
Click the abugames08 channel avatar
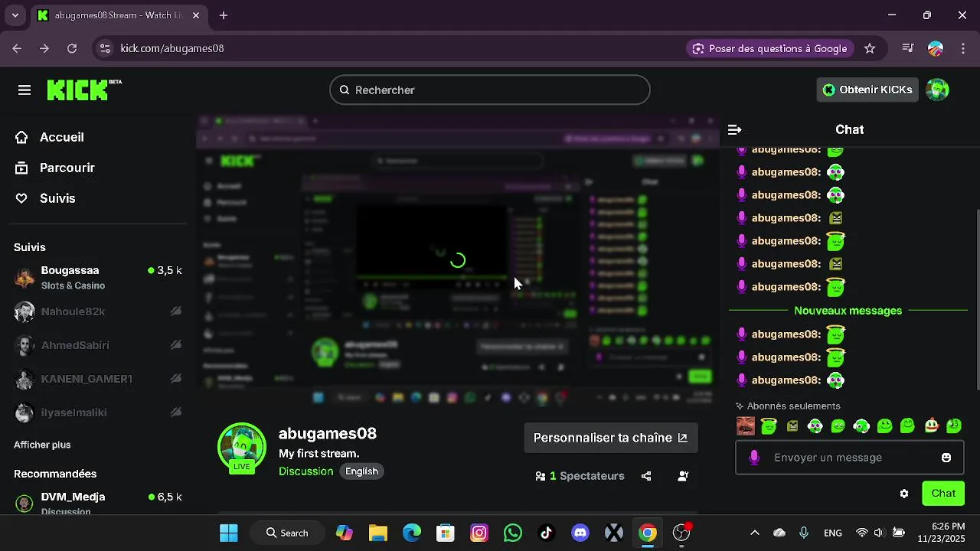242,447
